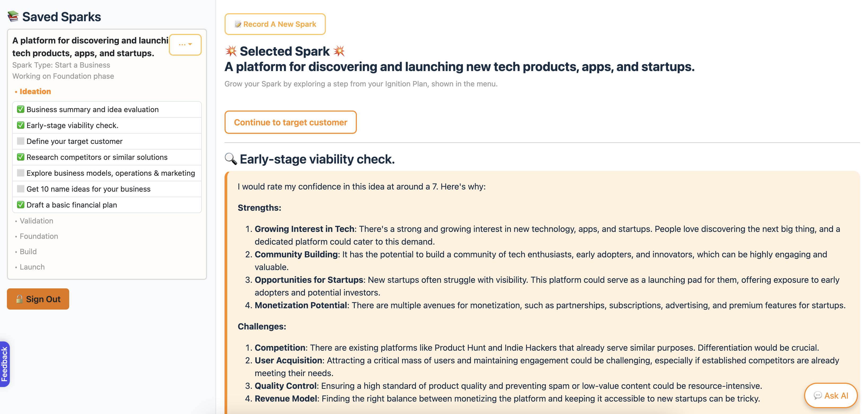This screenshot has height=414, width=868.
Task: Click the stacked books icon beside Saved Sparks
Action: tap(13, 16)
